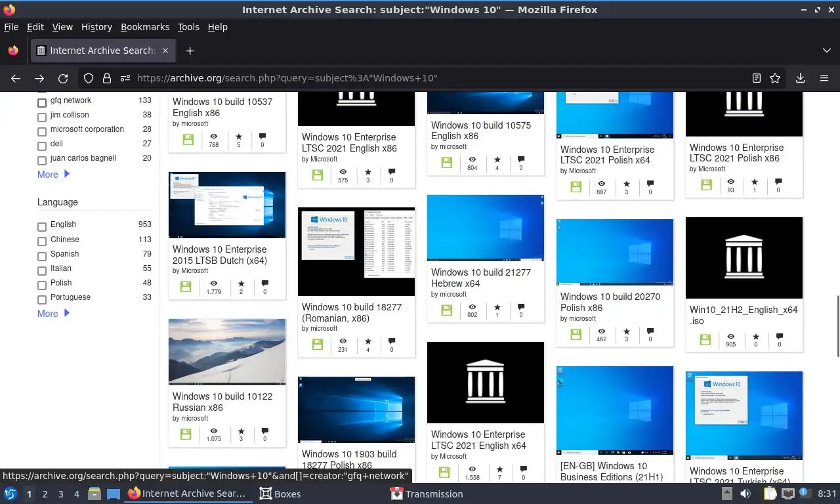Image resolution: width=840 pixels, height=504 pixels.
Task: Open the Tools menu
Action: (x=188, y=27)
